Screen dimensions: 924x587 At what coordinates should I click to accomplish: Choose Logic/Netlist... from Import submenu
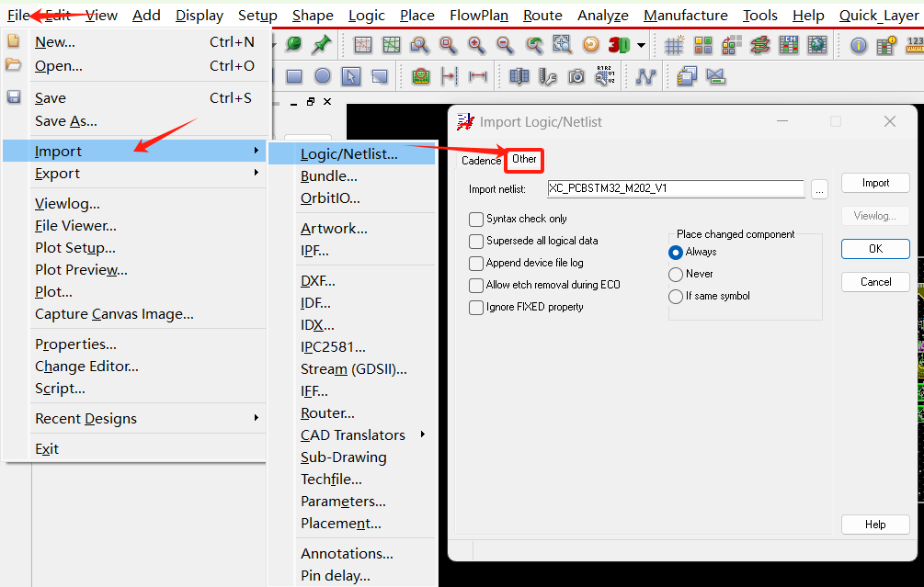coord(352,153)
